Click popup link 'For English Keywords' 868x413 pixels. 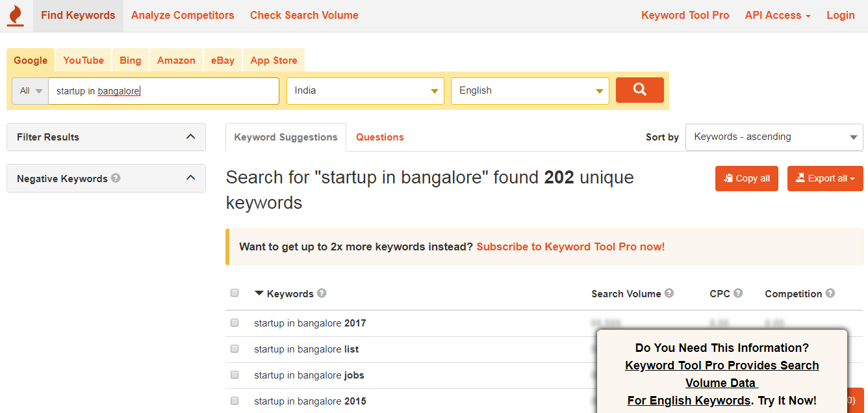[689, 401]
